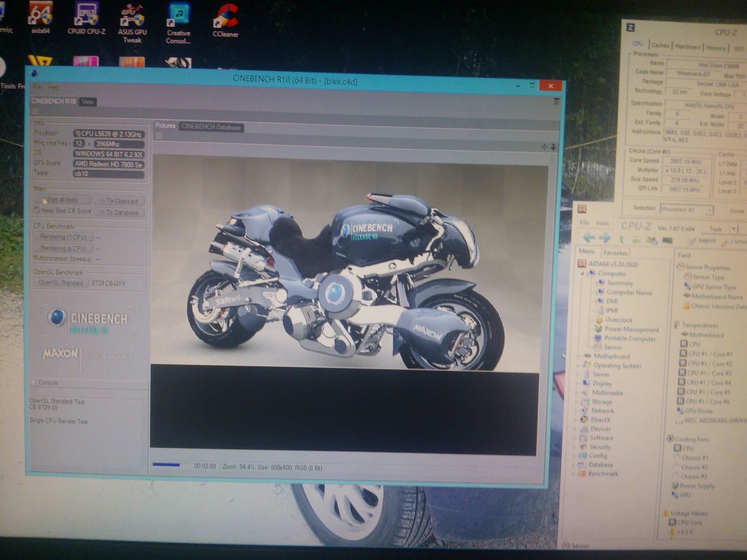747x560 pixels.
Task: Toggle the Keep Best CB Score checkbox
Action: pos(36,210)
